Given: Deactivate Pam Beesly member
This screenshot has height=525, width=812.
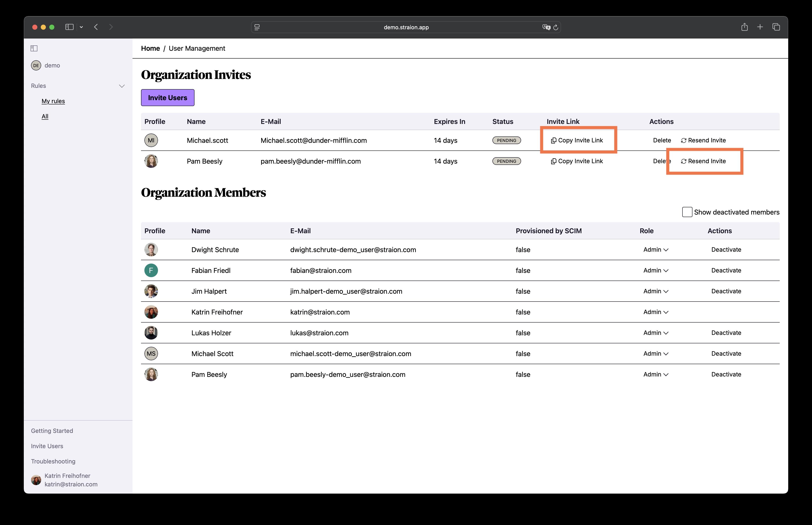Looking at the screenshot, I should pos(726,374).
